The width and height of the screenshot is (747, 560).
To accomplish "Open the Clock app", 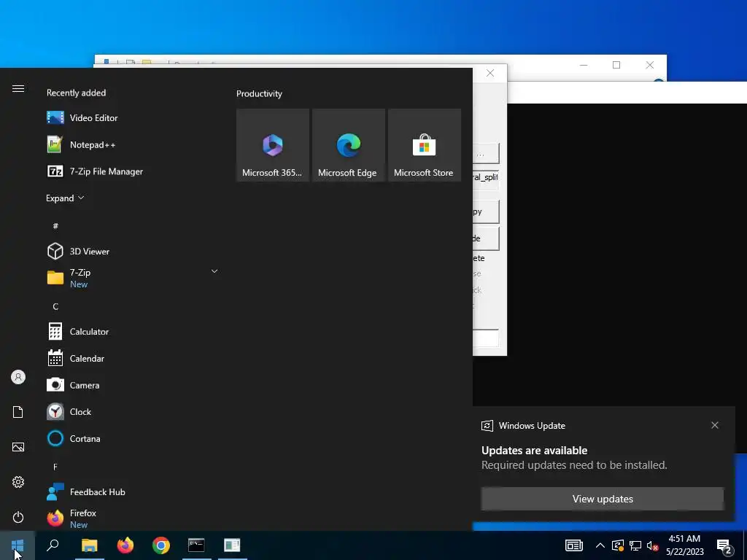I will coord(133,411).
